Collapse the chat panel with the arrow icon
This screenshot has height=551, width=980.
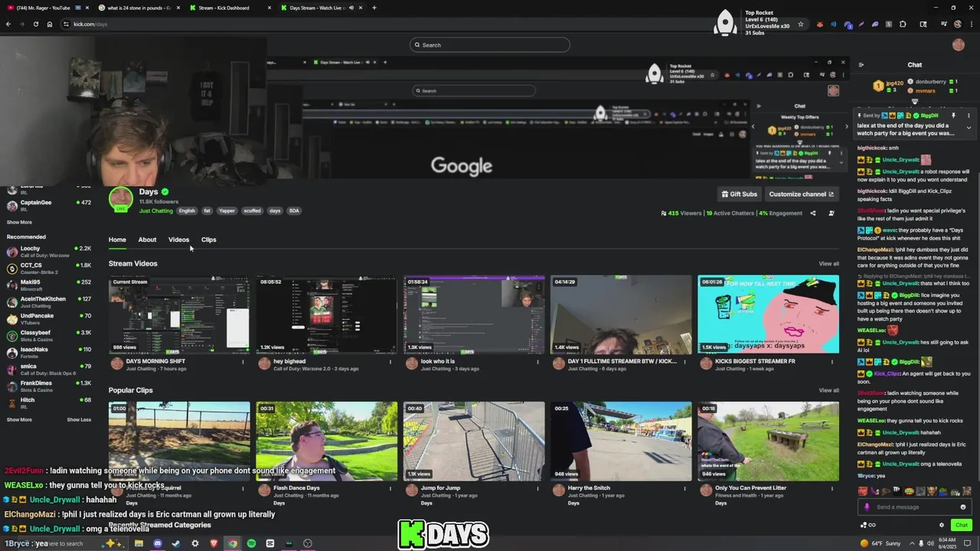[x=861, y=65]
